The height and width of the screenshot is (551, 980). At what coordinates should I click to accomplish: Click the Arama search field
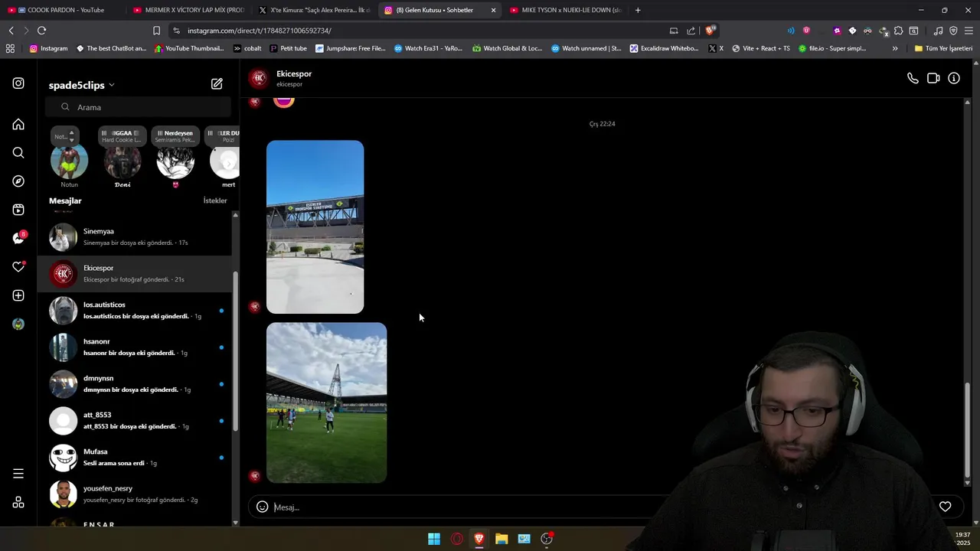click(x=138, y=107)
